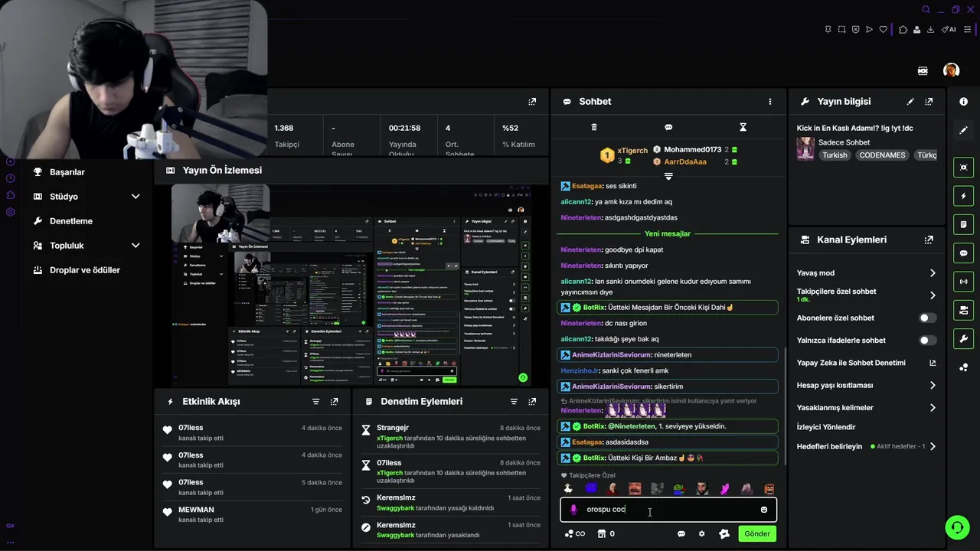The width and height of the screenshot is (980, 551).
Task: Enable Abonelere özel sohbet toggle
Action: (927, 318)
